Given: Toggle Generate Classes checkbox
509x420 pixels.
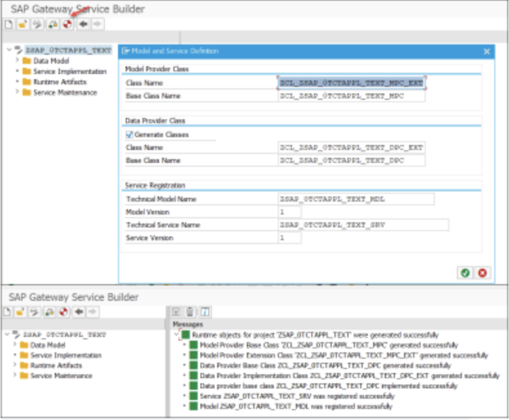Looking at the screenshot, I should click(130, 135).
